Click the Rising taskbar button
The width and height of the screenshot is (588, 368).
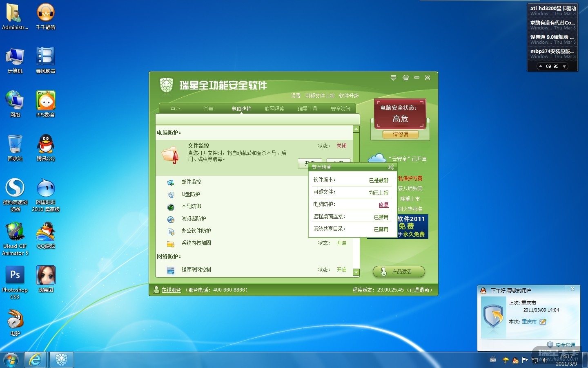point(62,360)
